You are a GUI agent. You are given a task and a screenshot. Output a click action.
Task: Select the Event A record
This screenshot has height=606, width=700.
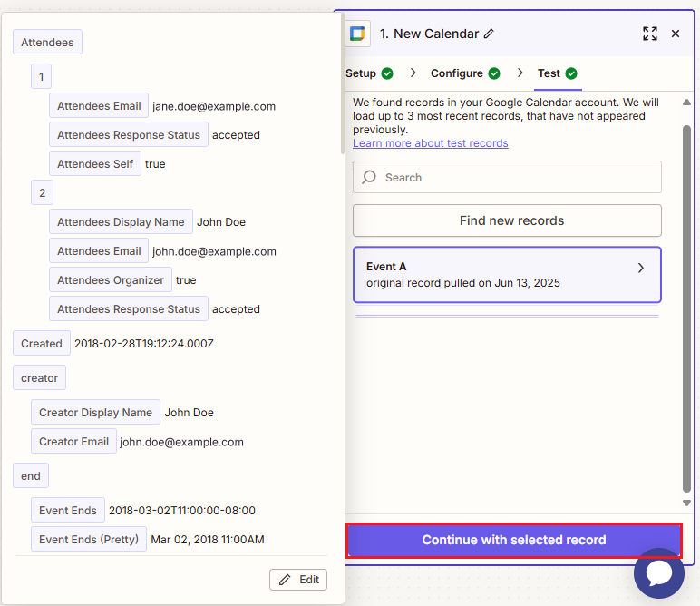(507, 275)
